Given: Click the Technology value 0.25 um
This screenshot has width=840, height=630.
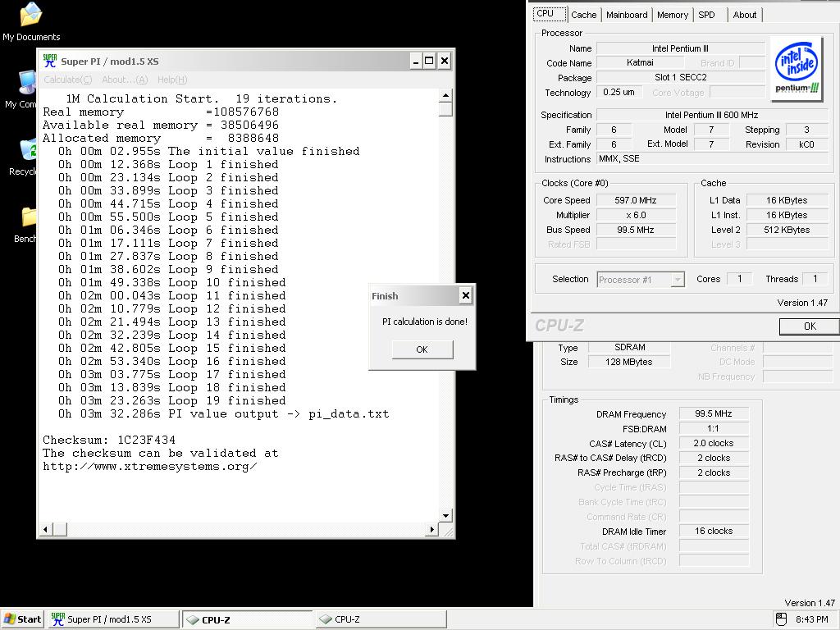Looking at the screenshot, I should click(619, 92).
